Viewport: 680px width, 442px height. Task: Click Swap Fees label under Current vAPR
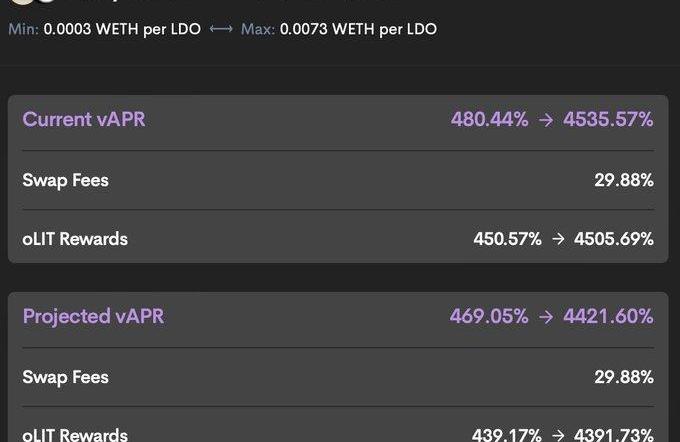[65, 181]
